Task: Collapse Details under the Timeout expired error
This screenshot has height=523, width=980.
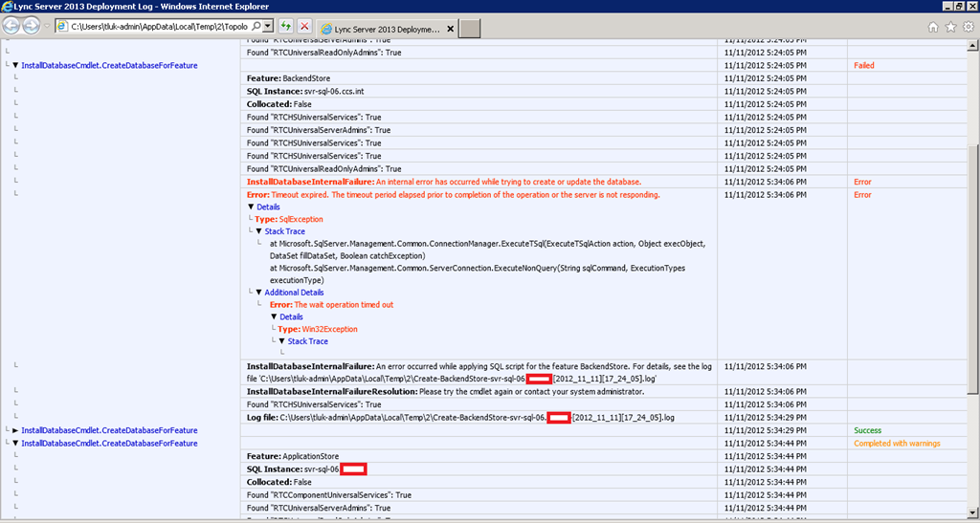Action: (251, 207)
